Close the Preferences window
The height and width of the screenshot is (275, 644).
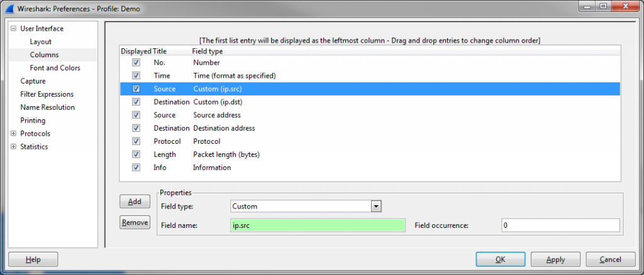point(626,6)
